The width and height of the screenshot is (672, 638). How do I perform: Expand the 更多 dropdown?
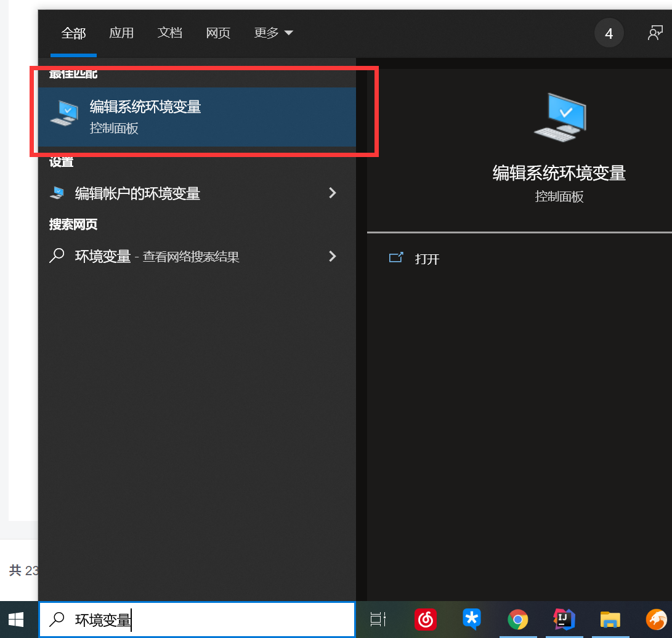coord(273,33)
